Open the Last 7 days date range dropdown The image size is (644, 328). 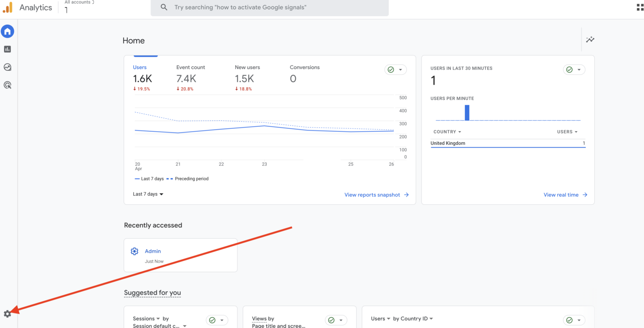[148, 194]
